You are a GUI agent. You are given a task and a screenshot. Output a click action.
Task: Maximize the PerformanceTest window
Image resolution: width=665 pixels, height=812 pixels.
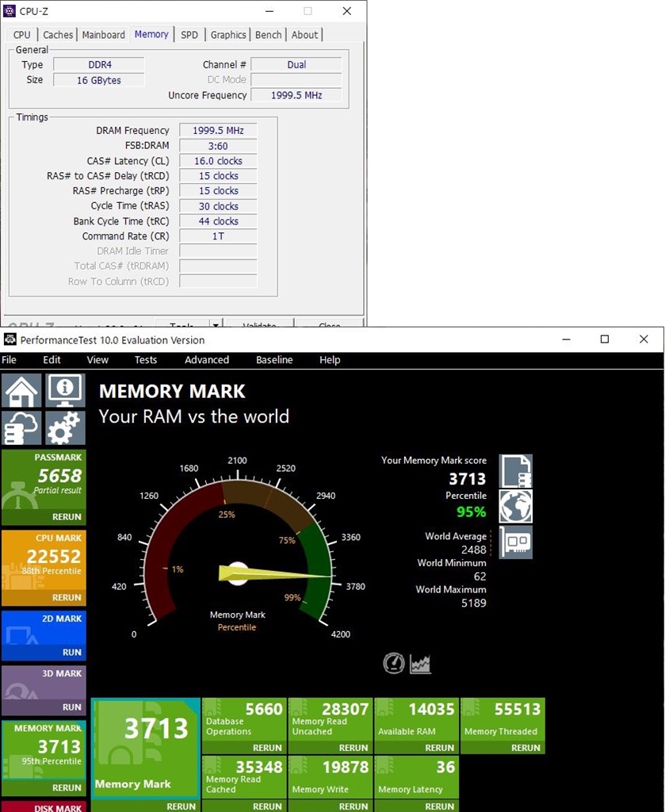[605, 339]
